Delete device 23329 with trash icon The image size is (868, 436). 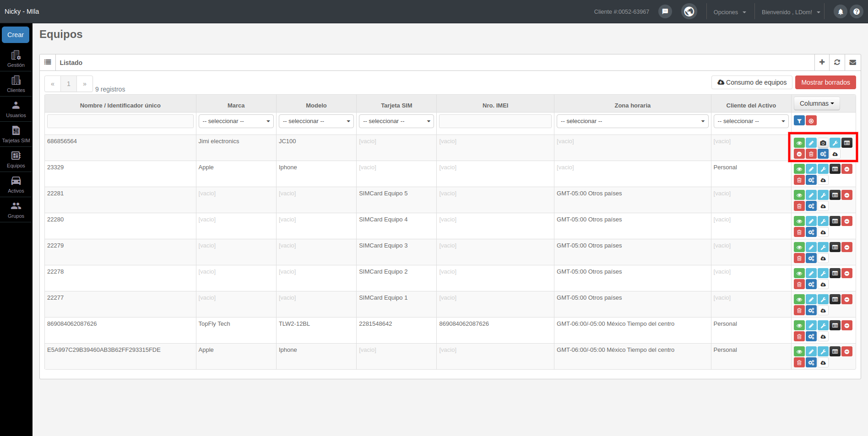pyautogui.click(x=799, y=180)
